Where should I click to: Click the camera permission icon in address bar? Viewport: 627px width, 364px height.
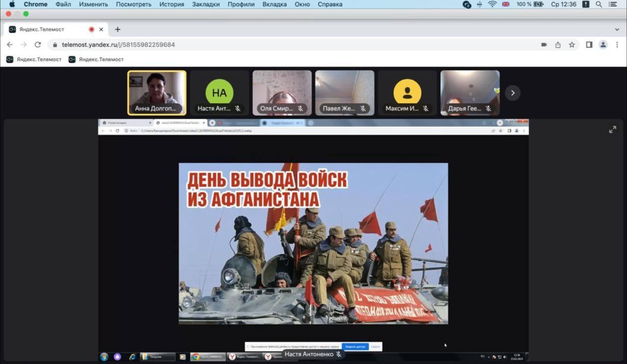pyautogui.click(x=544, y=45)
